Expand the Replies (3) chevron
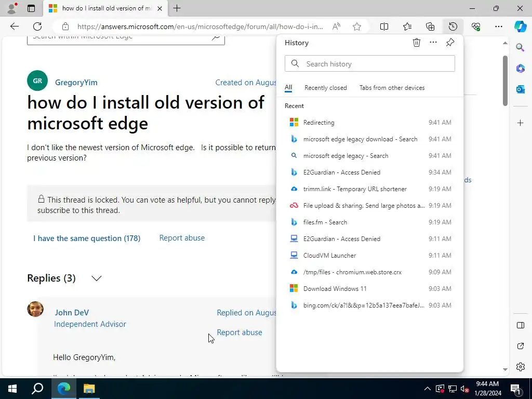Viewport: 532px width, 399px height. pyautogui.click(x=96, y=278)
